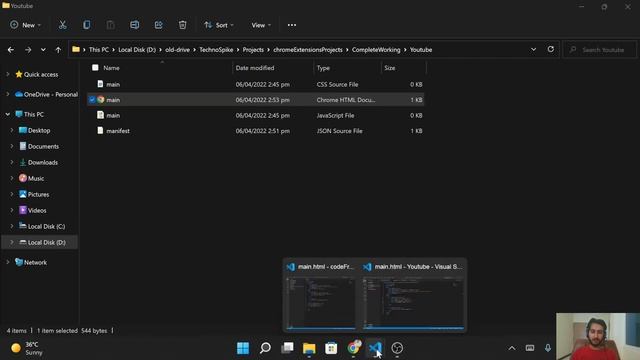The image size is (640, 360).
Task: Go up one folder level arrow
Action: tap(58, 50)
